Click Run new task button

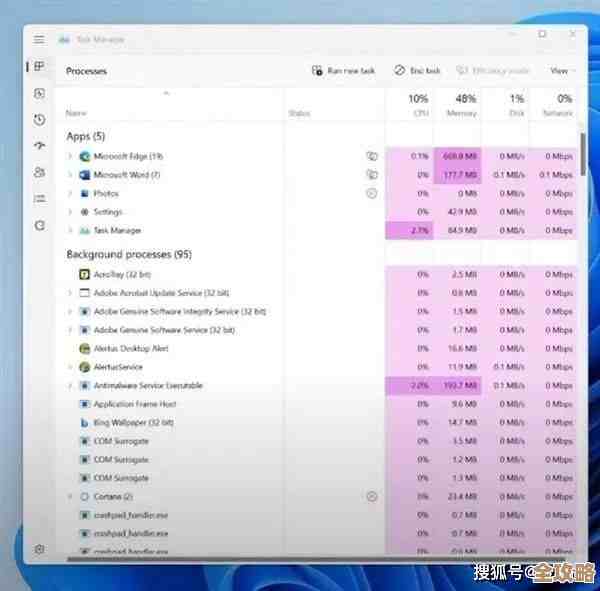pos(343,71)
